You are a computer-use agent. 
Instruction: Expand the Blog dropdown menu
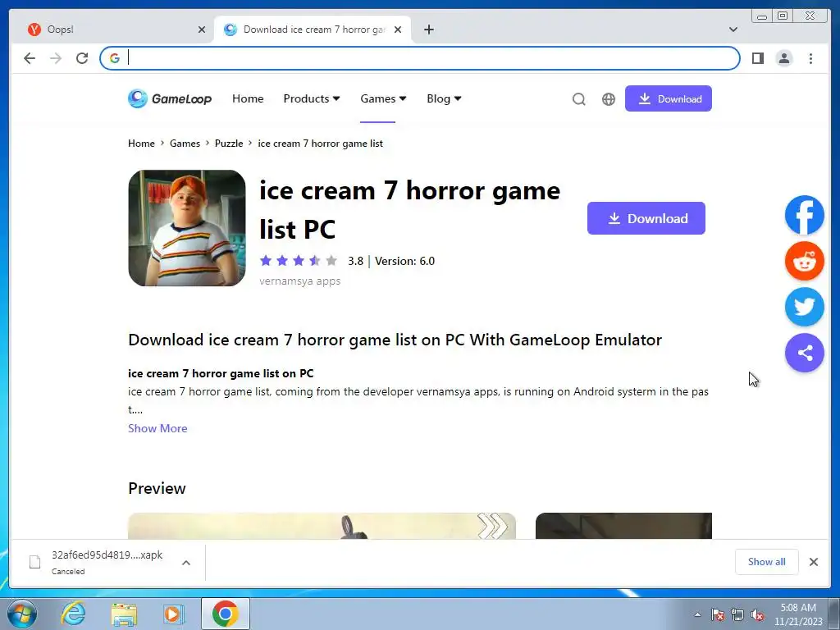coord(444,98)
